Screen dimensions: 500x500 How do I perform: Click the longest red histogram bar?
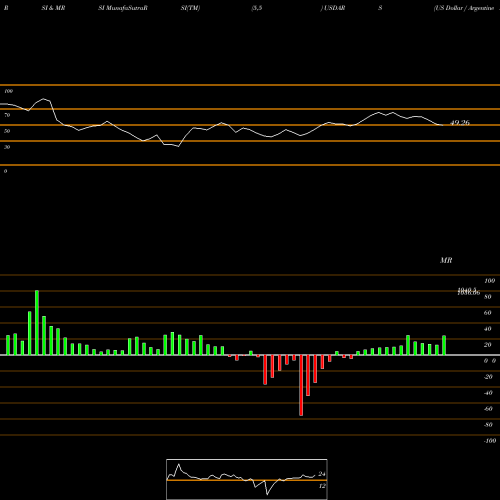tap(301, 385)
